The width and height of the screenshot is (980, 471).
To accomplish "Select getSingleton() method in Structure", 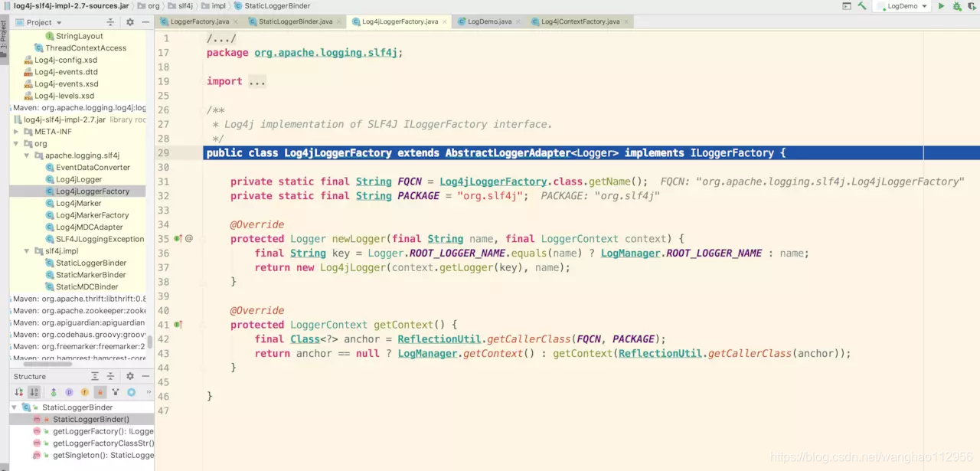I will pos(103,455).
